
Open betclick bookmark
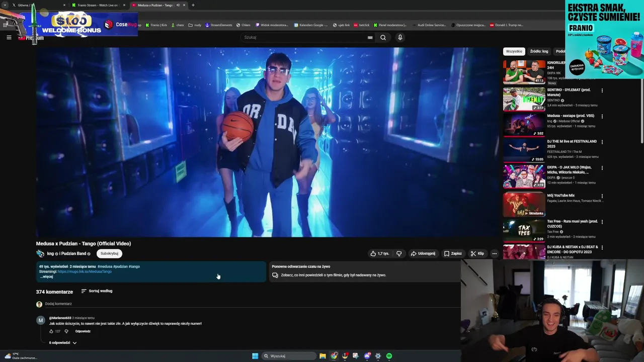click(x=361, y=25)
